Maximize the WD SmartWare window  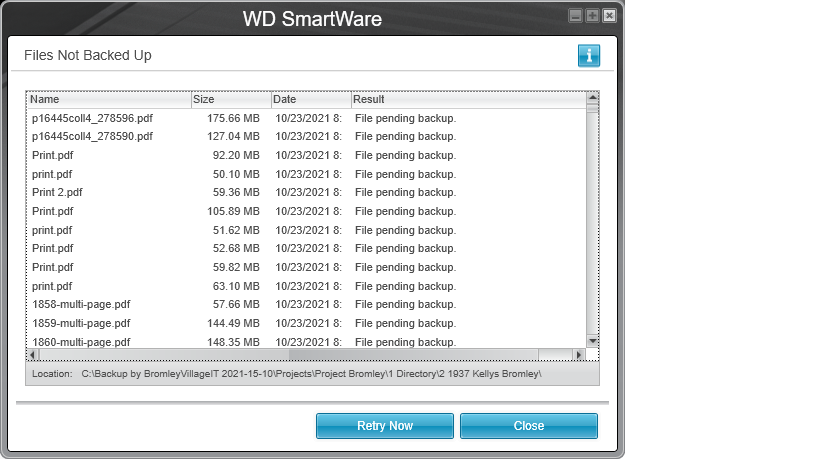click(x=592, y=16)
